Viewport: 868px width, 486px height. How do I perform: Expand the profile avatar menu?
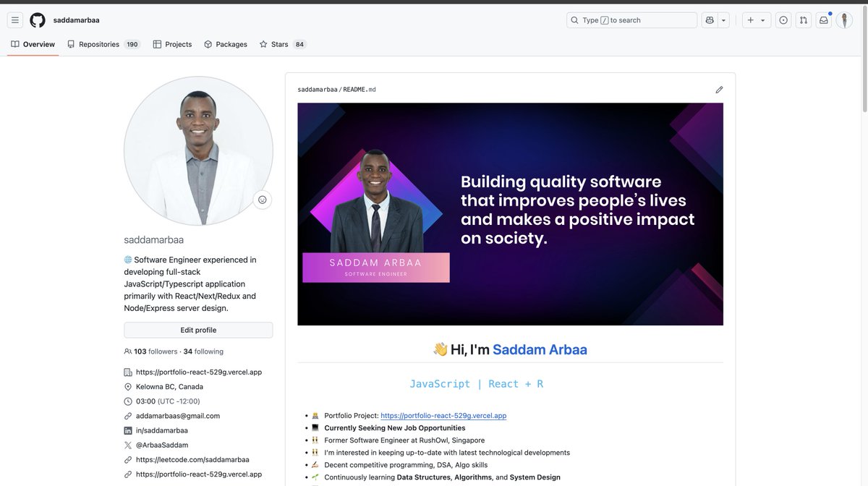[x=844, y=20]
